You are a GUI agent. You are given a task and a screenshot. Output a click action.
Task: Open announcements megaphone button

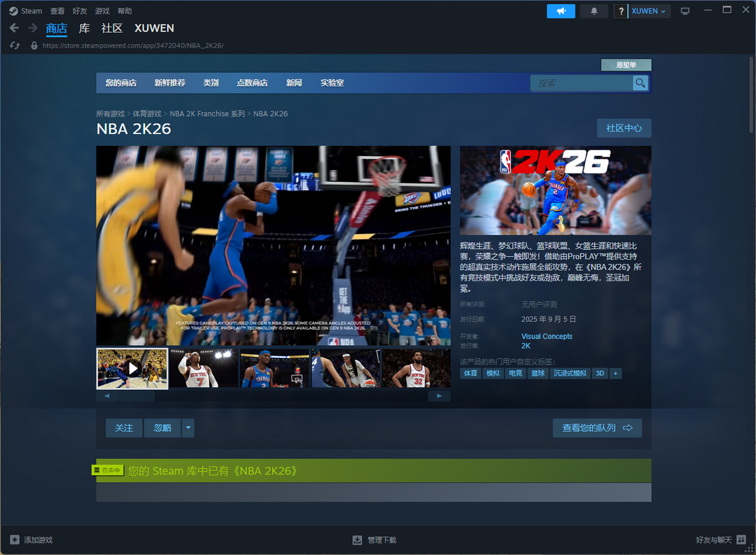[x=561, y=11]
